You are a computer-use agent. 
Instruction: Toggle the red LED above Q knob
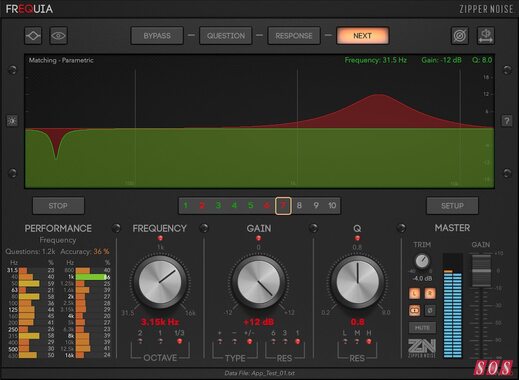point(357,238)
